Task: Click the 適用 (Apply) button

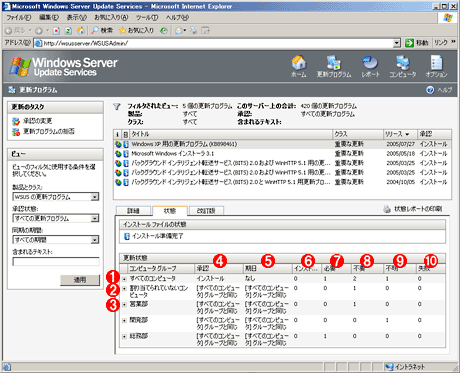Action: [x=80, y=280]
